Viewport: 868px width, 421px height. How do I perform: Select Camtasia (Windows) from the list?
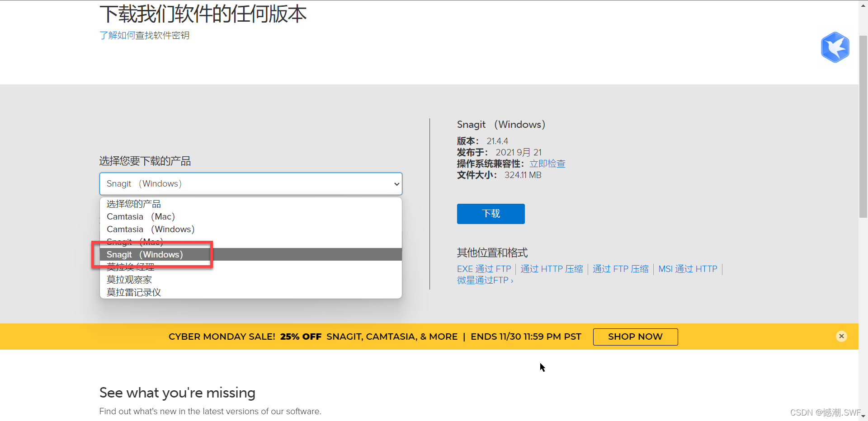click(251, 229)
